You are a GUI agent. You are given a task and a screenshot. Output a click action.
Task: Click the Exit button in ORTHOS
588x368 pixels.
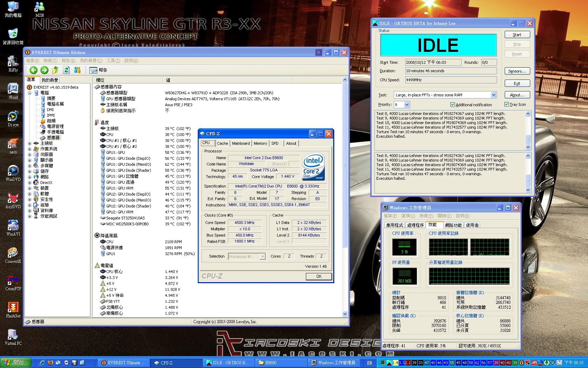tap(517, 83)
